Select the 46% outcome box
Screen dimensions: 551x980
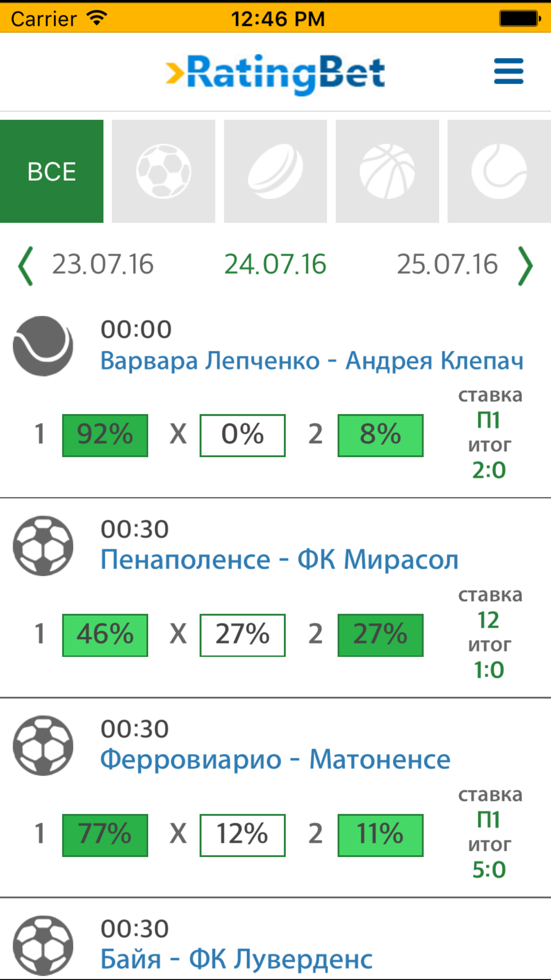click(105, 635)
